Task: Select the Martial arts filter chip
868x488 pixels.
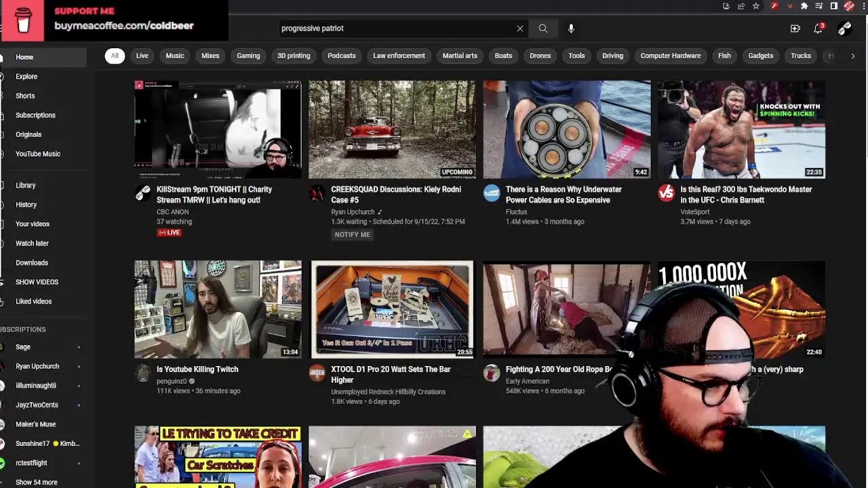Action: click(x=460, y=56)
